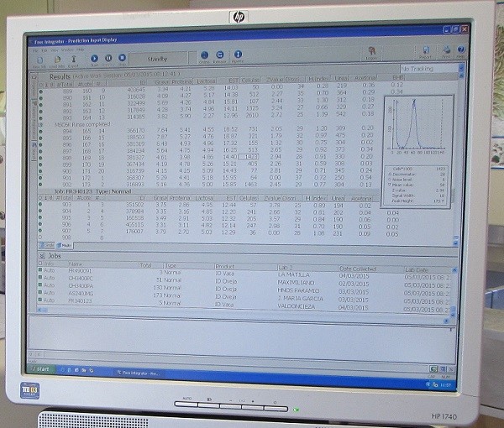Image resolution: width=504 pixels, height=428 pixels.
Task: Click the Report icon in toolbar
Action: [x=426, y=53]
